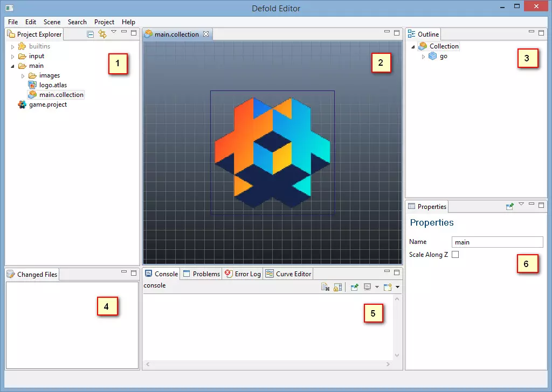Toggle Link with Editor in Project Explorer
This screenshot has width=552, height=392.
pos(102,34)
